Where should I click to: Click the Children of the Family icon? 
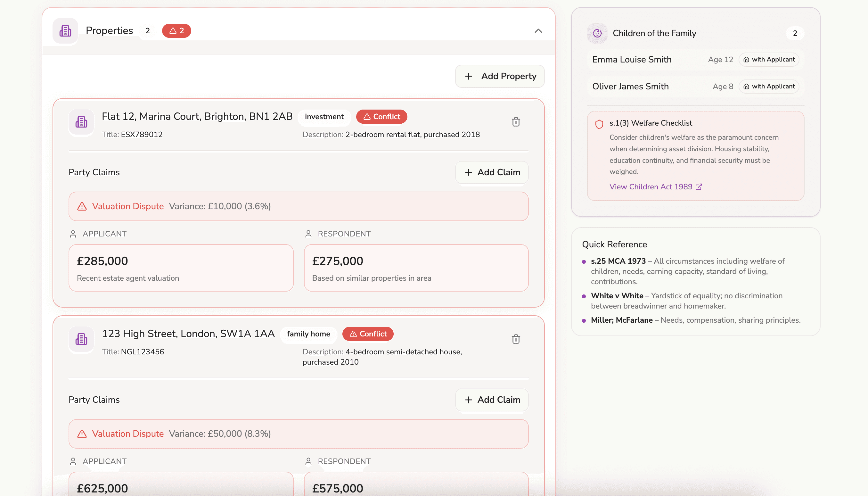tap(597, 33)
